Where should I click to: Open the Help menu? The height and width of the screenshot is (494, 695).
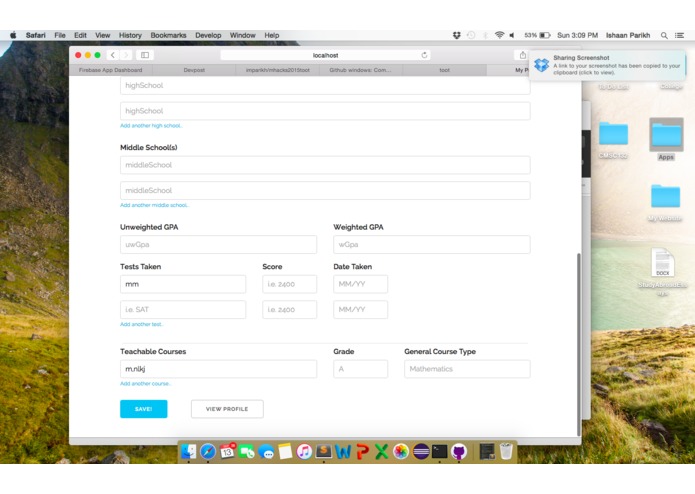pyautogui.click(x=272, y=35)
